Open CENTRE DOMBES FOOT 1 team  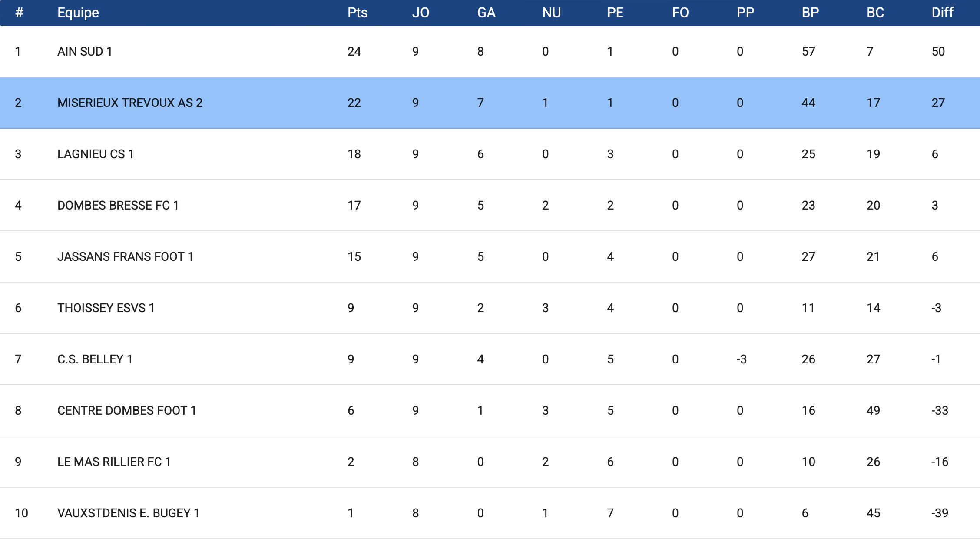pos(127,410)
